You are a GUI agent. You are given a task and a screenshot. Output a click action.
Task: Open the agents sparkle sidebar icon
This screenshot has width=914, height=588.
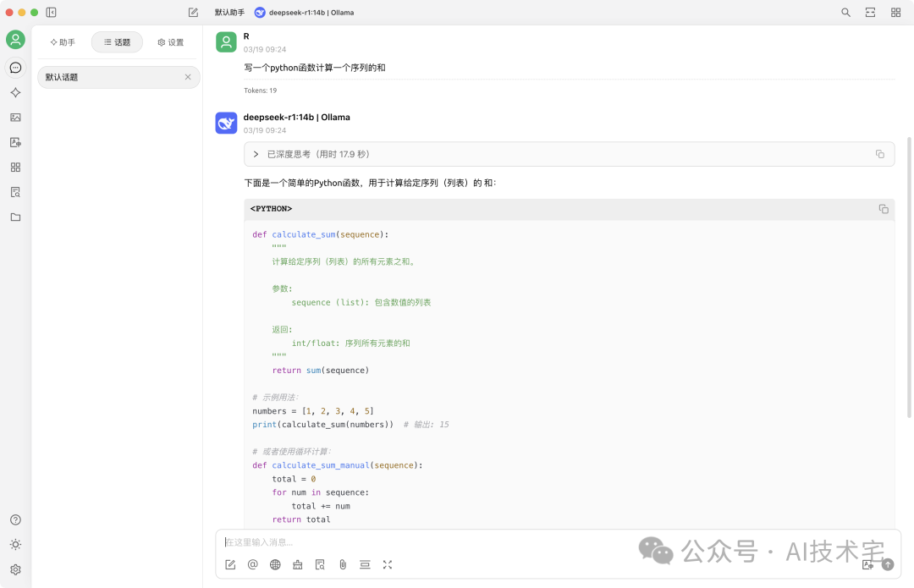(16, 93)
